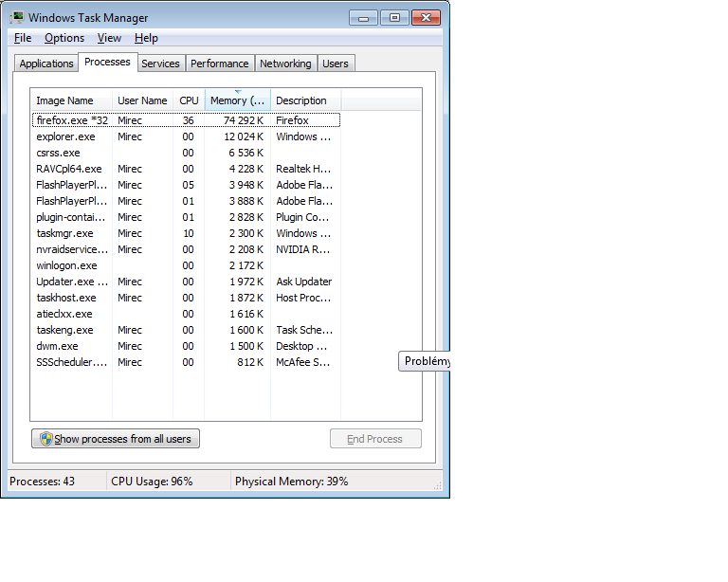Select the Processes tab
This screenshot has width=728, height=582.
coord(107,62)
